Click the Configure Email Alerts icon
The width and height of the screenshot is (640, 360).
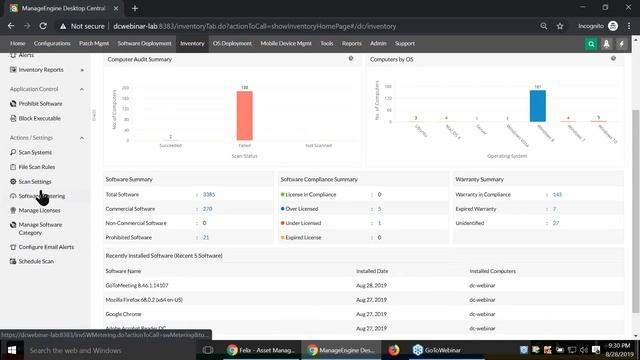[x=13, y=247]
